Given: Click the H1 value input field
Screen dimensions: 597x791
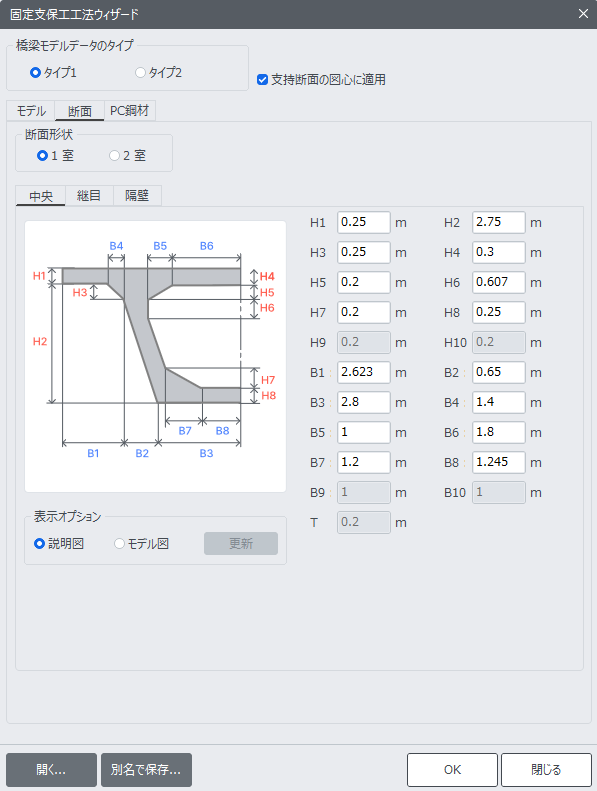Looking at the screenshot, I should (x=363, y=222).
